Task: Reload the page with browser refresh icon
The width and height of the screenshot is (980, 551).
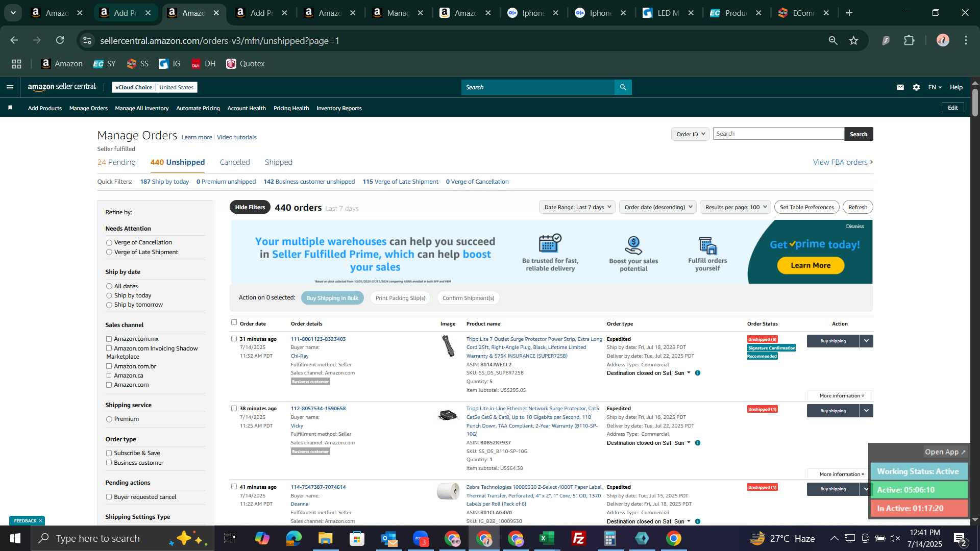Action: [60, 40]
